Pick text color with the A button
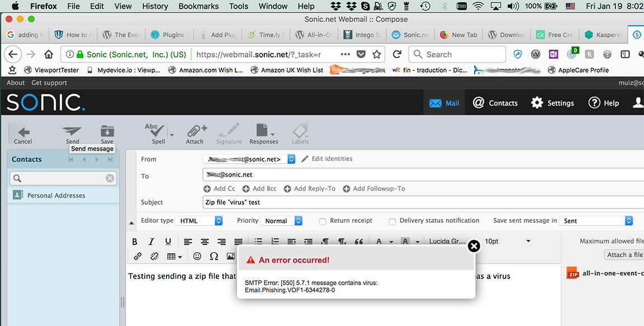 (x=378, y=242)
